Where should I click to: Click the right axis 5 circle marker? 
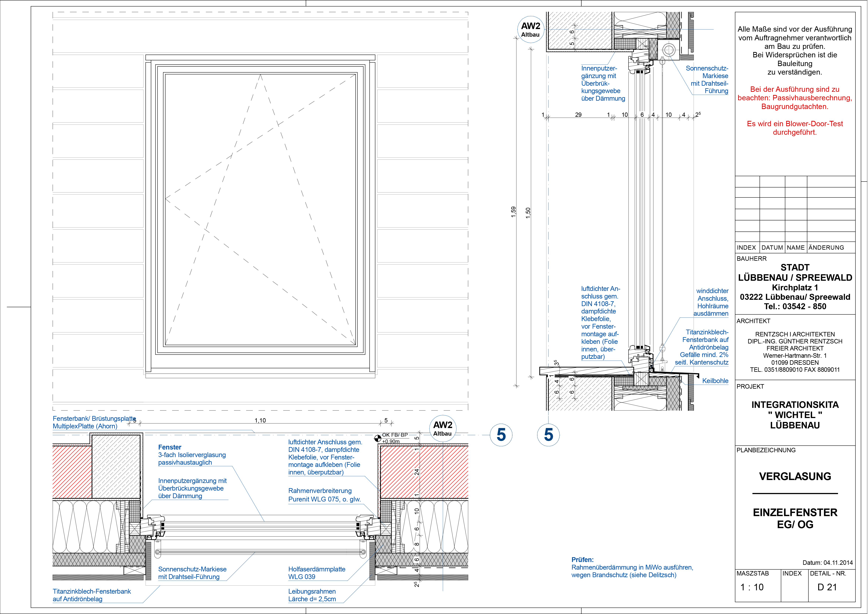point(548,435)
